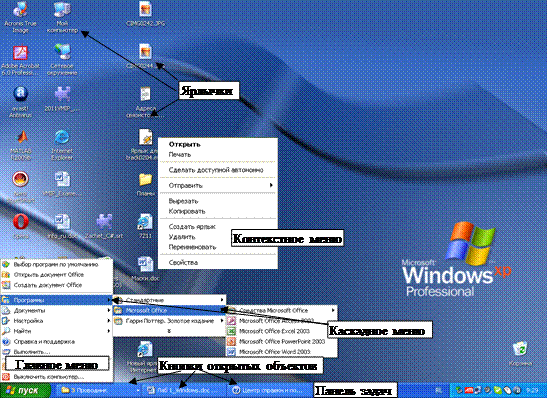Click the language indicator in the taskbar
This screenshot has width=547, height=401.
point(439,391)
